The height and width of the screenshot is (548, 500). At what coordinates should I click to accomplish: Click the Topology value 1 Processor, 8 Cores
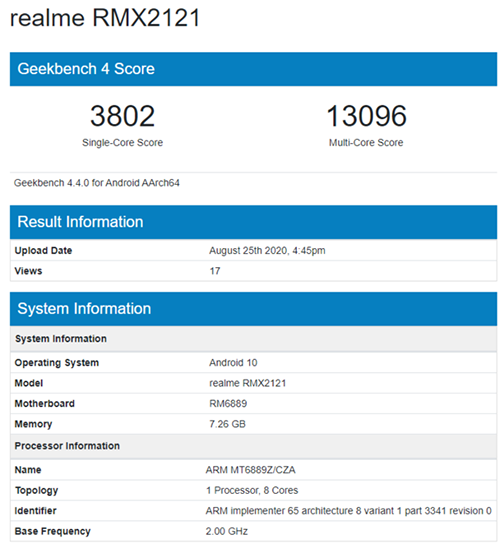(x=252, y=490)
